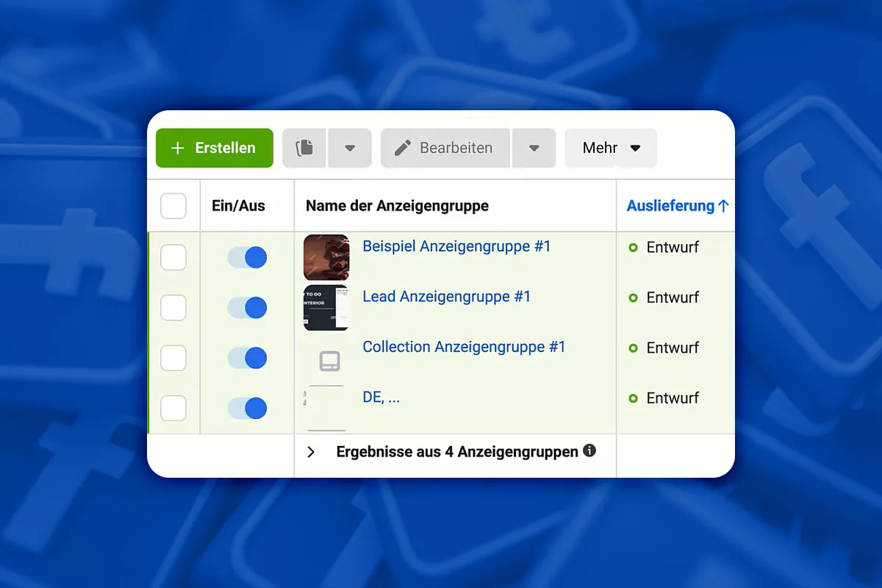Click the Bearbeiten button
This screenshot has height=588, width=882.
pyautogui.click(x=445, y=148)
